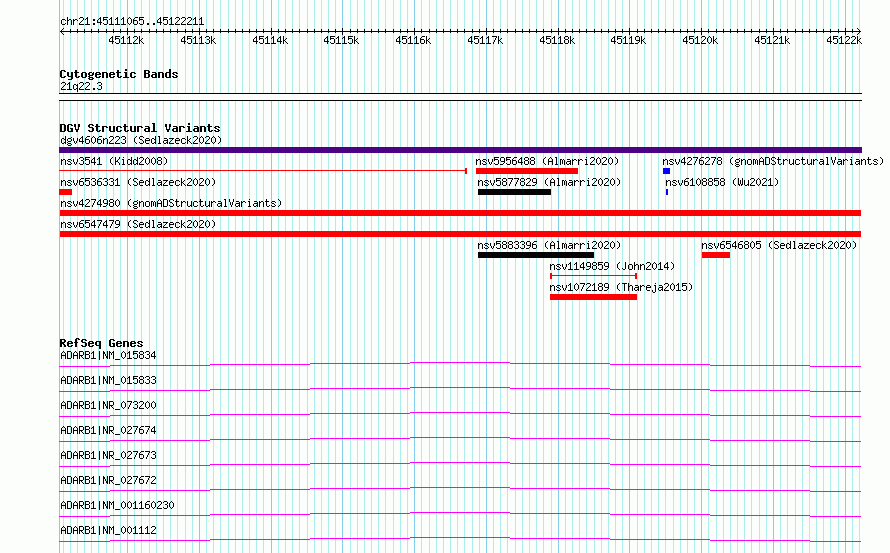Click the ADARB1|NM_001160230 gene label
Viewport: 890px width, 553px height.
(x=117, y=505)
